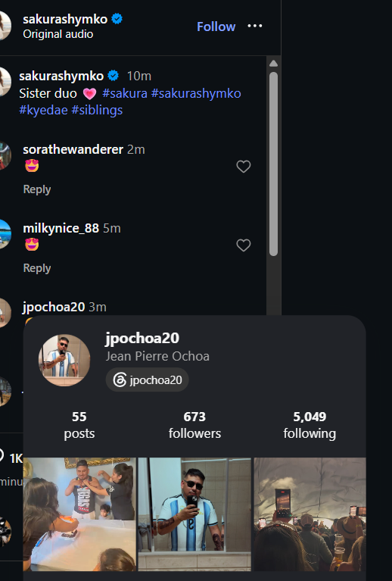Open the birthday cake post thumbnail
This screenshot has width=392, height=581.
point(79,514)
